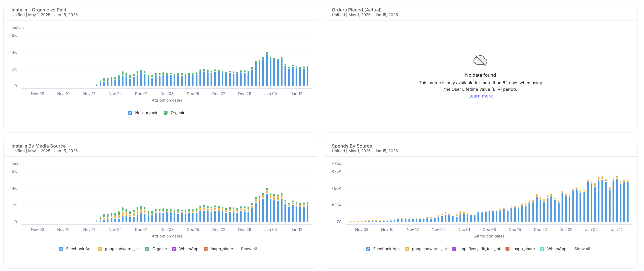The width and height of the screenshot is (644, 271).
Task: Toggle Facebook Ads checkbox in Spends By Source
Action: click(x=368, y=249)
